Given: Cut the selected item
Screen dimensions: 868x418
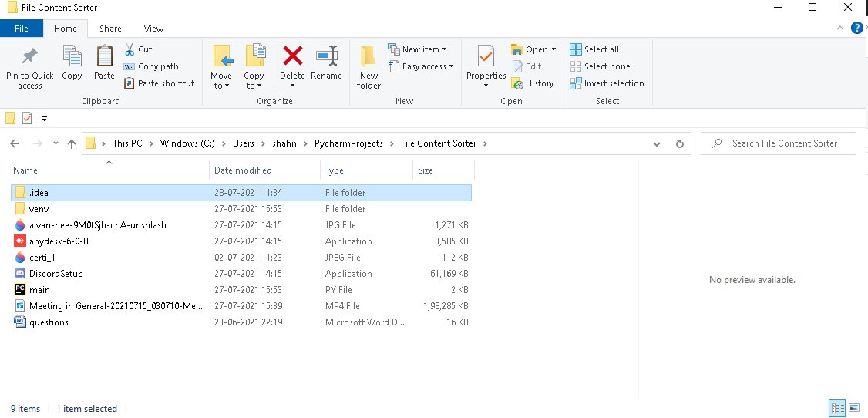Looking at the screenshot, I should pos(139,49).
